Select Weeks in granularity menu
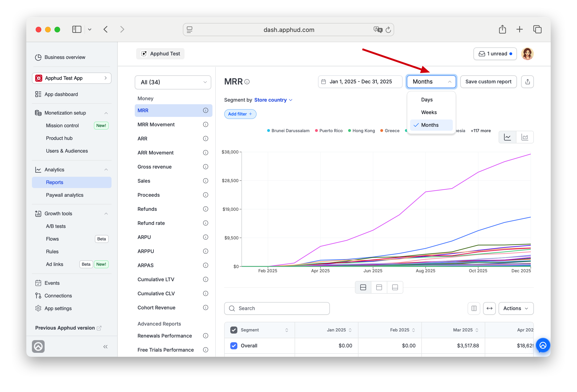 tap(431, 112)
